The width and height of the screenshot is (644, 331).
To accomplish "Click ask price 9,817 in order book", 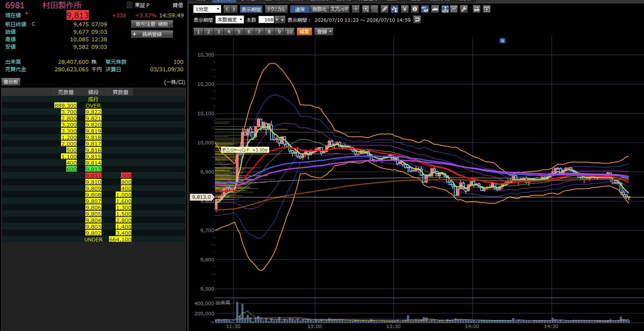I will 93,144.
